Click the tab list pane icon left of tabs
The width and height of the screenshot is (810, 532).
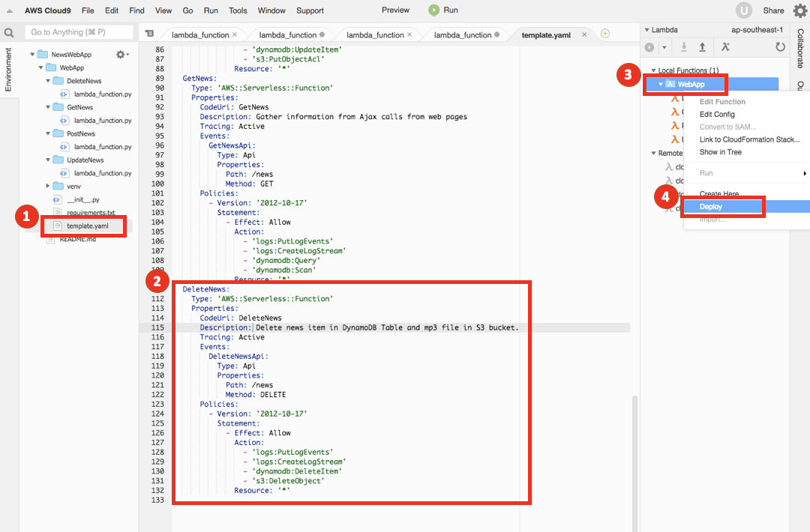point(149,34)
